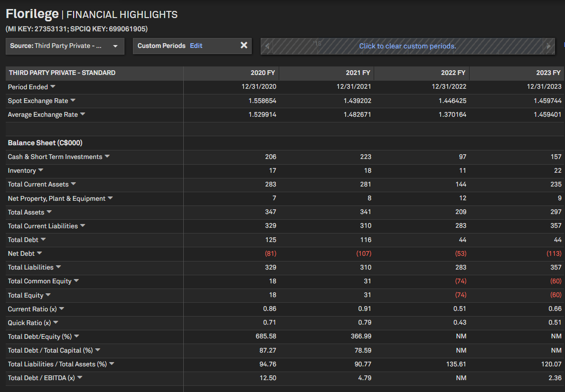Click to clear custom periods banner
The height and width of the screenshot is (392, 565).
click(407, 46)
